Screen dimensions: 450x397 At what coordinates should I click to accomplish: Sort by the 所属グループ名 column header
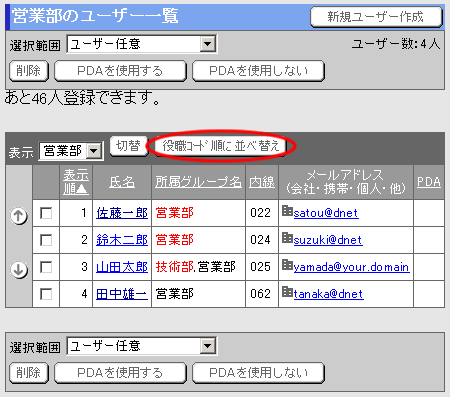click(198, 182)
